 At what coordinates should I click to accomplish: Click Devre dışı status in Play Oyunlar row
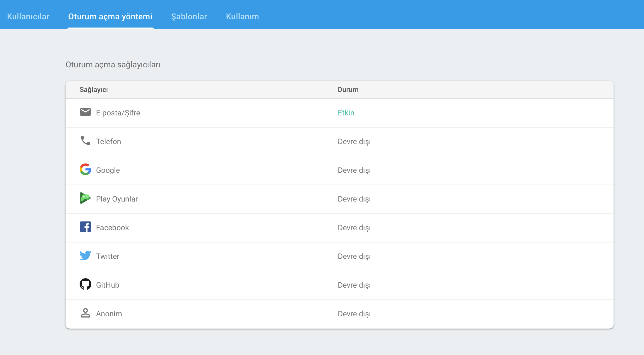[x=354, y=199]
